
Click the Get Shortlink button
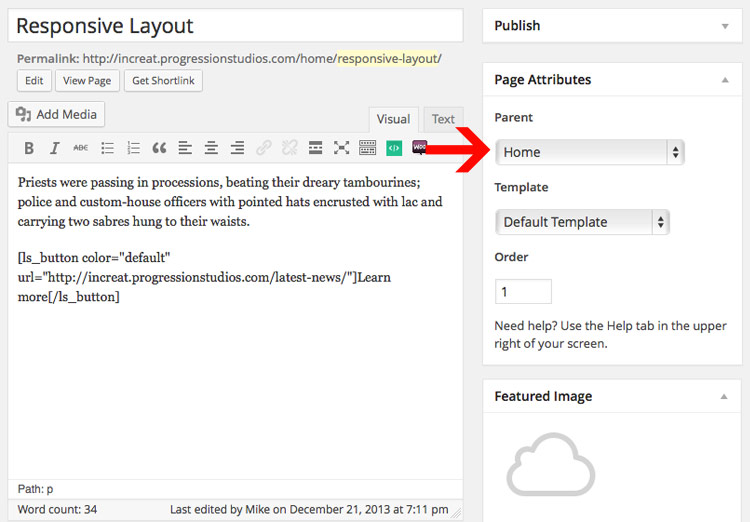(163, 81)
